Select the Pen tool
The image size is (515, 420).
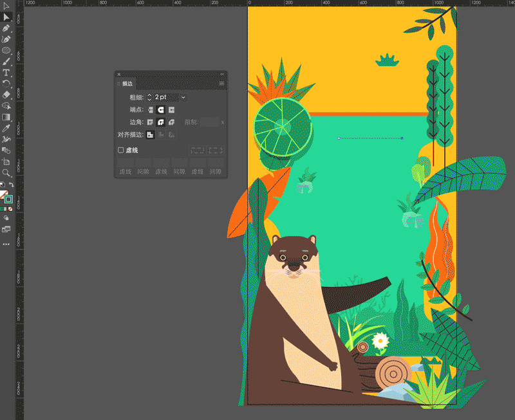click(x=6, y=28)
